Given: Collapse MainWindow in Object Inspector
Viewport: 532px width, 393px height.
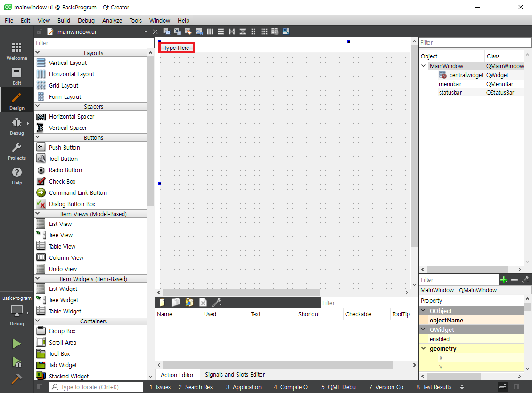Looking at the screenshot, I should (x=424, y=66).
